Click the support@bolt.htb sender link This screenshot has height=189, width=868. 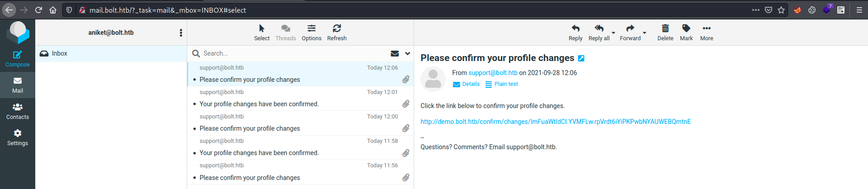pos(493,73)
